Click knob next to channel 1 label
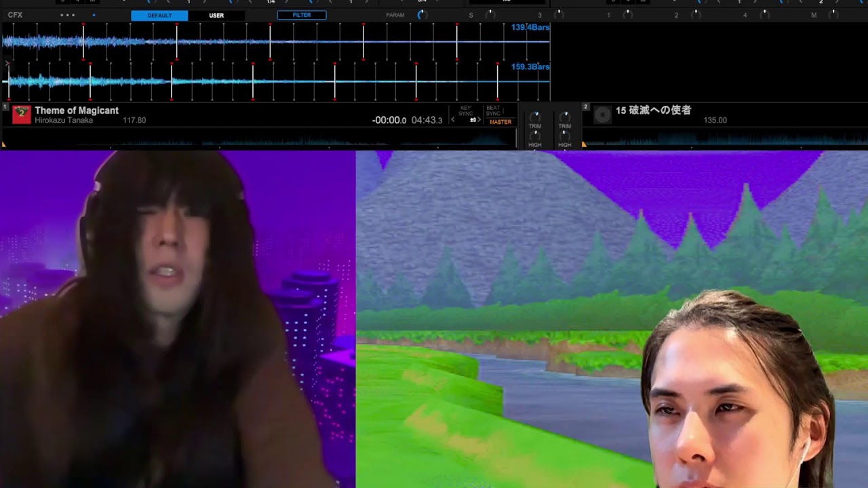The image size is (868, 488). point(628,14)
